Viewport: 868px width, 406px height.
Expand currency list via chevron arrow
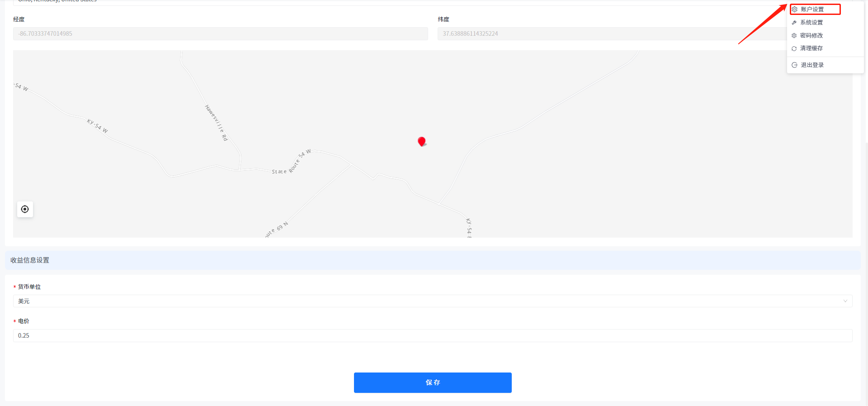[845, 301]
